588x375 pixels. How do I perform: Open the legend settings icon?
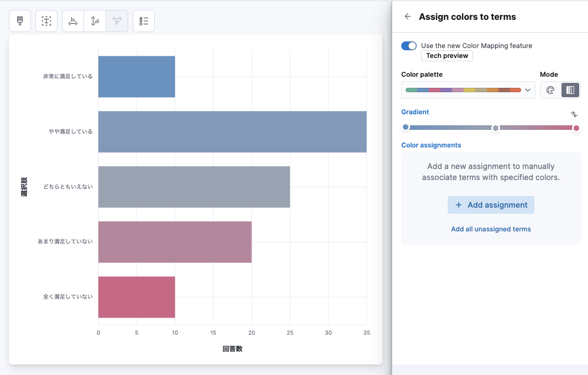[x=144, y=21]
